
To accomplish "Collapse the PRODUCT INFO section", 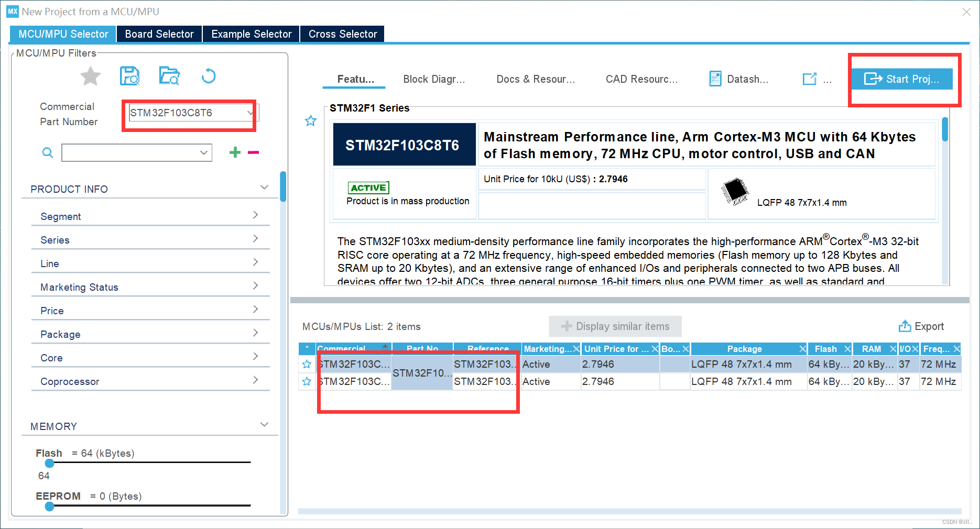I will coord(264,188).
